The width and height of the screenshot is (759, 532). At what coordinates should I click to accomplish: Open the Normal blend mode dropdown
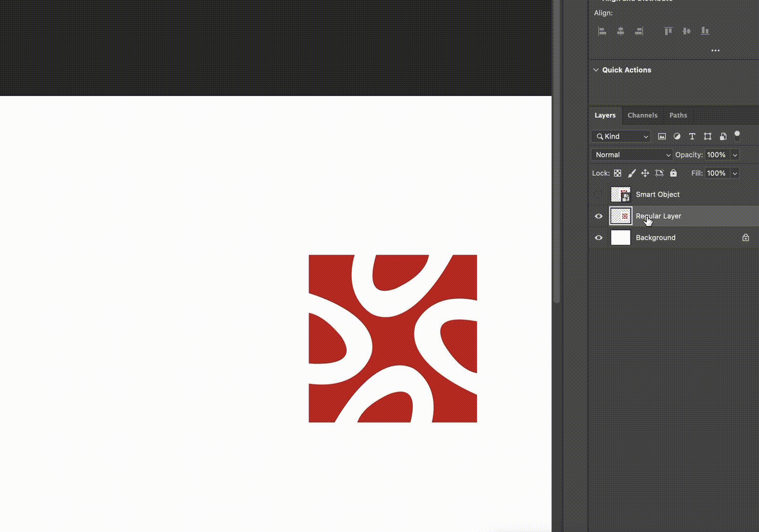click(632, 155)
